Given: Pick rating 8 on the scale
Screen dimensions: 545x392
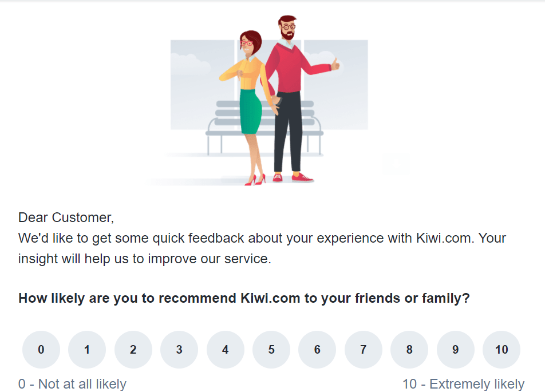Looking at the screenshot, I should pyautogui.click(x=409, y=349).
